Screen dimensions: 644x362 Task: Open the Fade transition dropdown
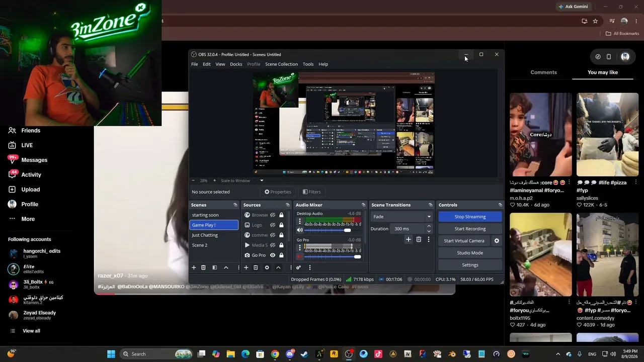(x=402, y=217)
